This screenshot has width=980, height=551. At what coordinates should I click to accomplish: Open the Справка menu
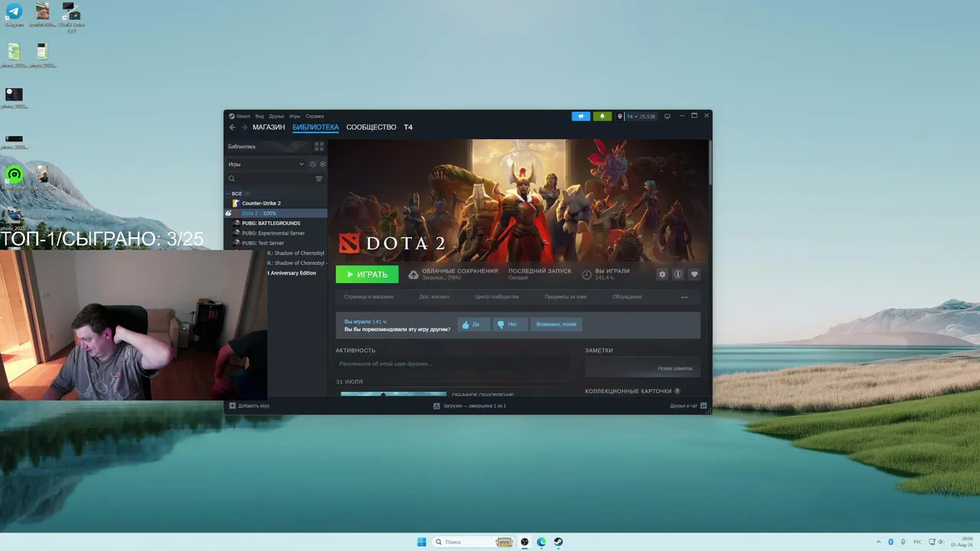(x=315, y=116)
